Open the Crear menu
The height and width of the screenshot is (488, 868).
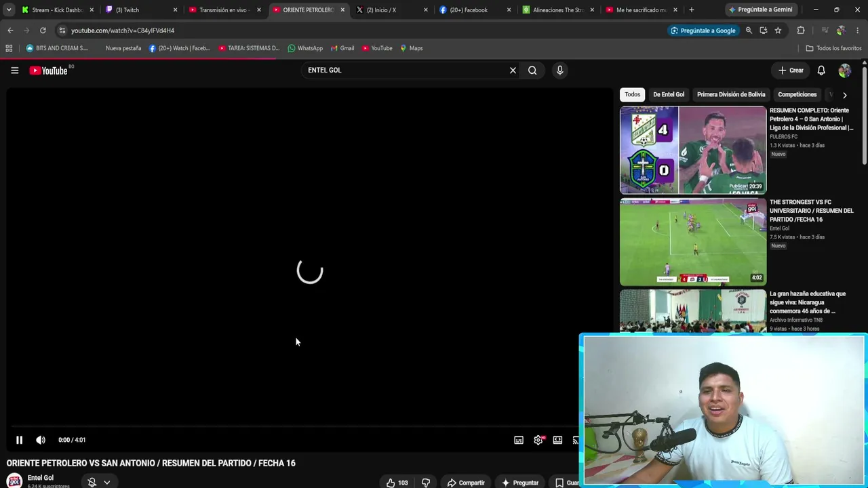791,70
